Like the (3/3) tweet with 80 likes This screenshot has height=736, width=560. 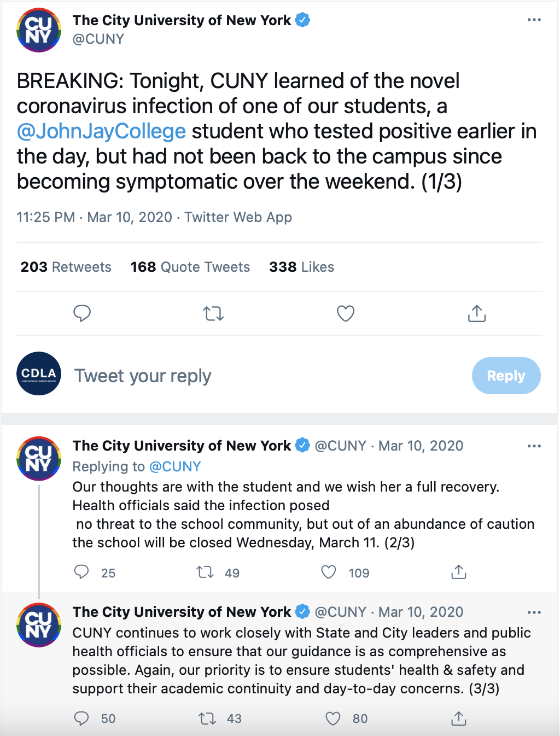[333, 718]
